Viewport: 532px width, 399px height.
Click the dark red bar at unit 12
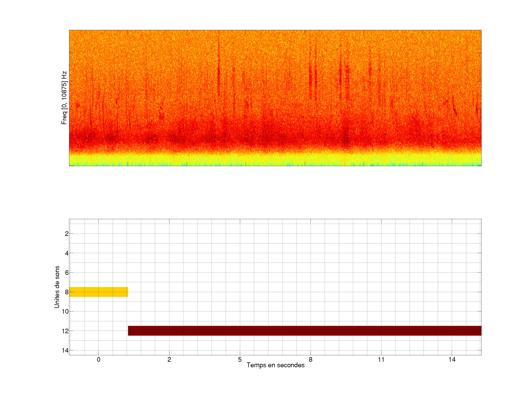[x=304, y=331]
